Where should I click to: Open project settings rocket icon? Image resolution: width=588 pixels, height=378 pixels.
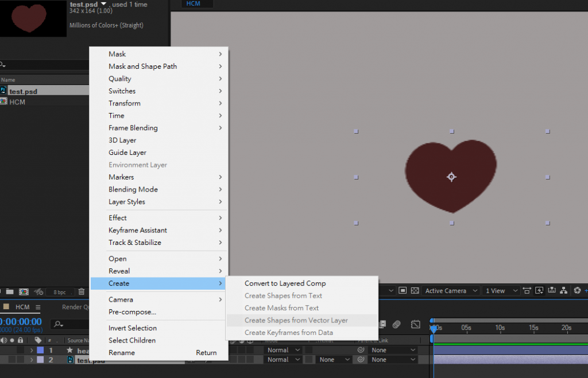coord(38,291)
